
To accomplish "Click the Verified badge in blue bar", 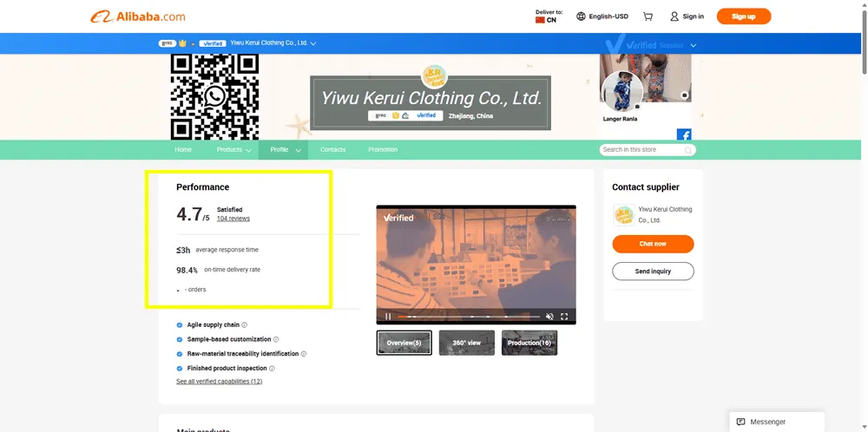I will (x=214, y=43).
